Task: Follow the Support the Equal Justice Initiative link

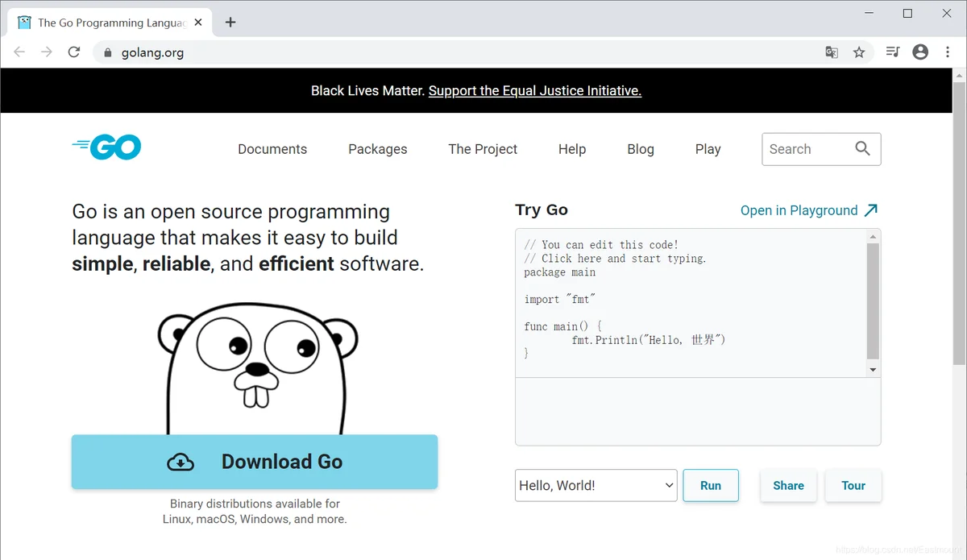Action: [535, 91]
